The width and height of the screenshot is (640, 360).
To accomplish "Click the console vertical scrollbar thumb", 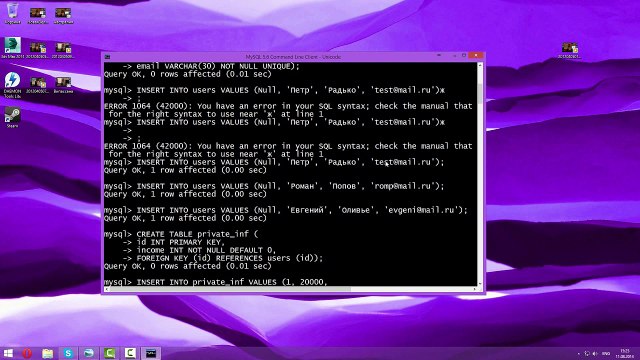I will [480, 94].
